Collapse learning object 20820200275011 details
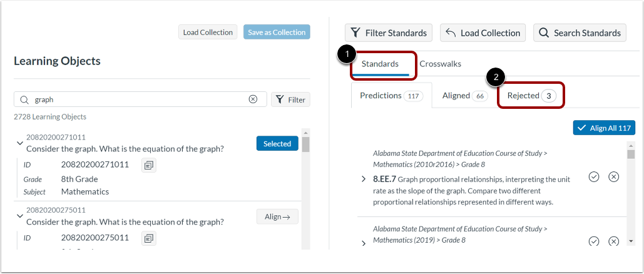644x274 pixels. coord(19,216)
